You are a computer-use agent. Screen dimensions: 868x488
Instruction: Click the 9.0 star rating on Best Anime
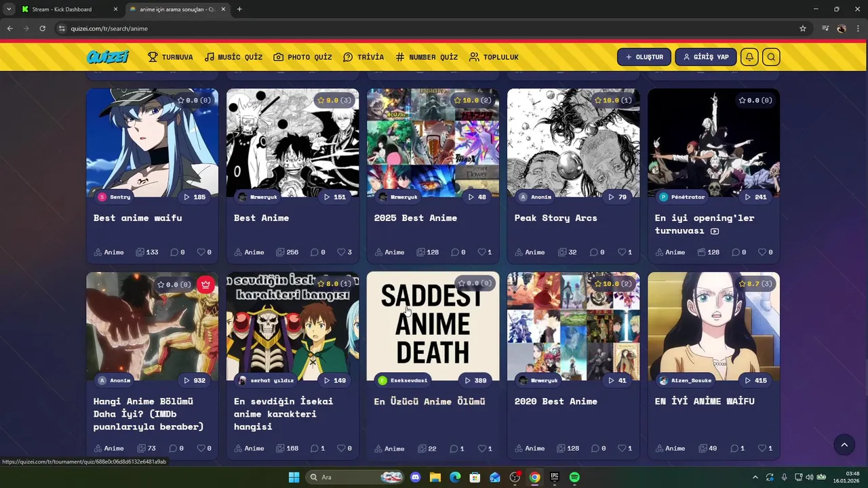pos(334,100)
